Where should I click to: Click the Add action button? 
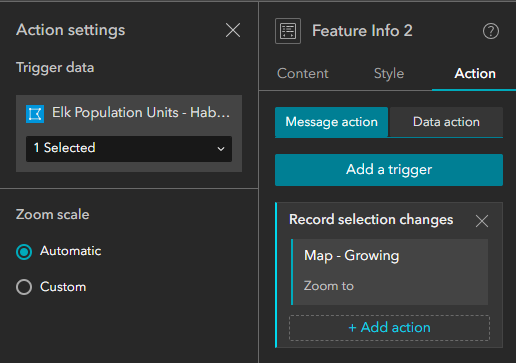pyautogui.click(x=389, y=328)
